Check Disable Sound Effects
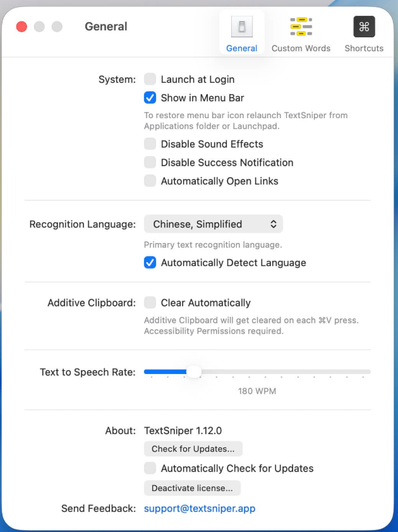 pyautogui.click(x=150, y=144)
